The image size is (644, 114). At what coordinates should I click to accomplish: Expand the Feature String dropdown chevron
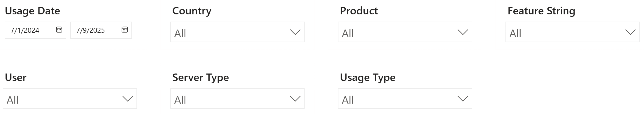tap(630, 32)
